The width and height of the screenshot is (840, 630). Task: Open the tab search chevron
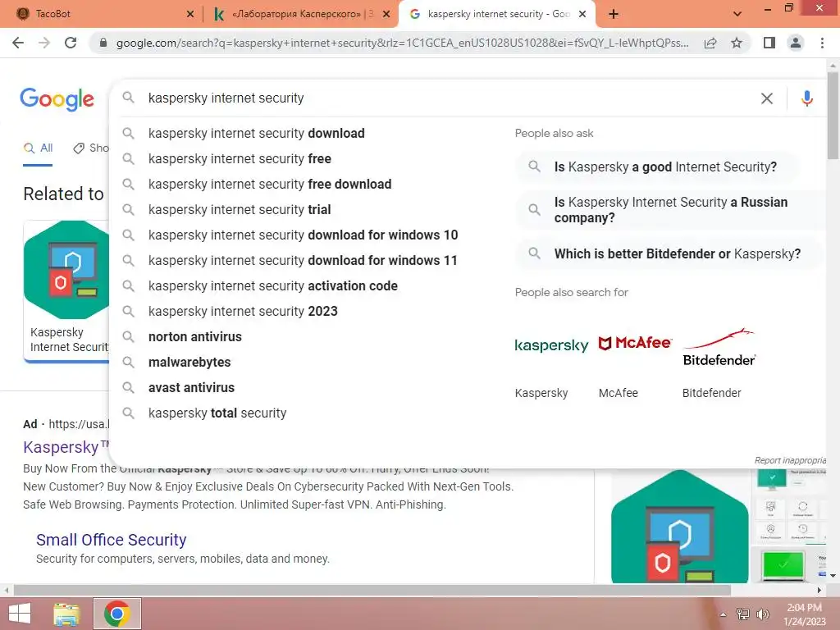[737, 14]
